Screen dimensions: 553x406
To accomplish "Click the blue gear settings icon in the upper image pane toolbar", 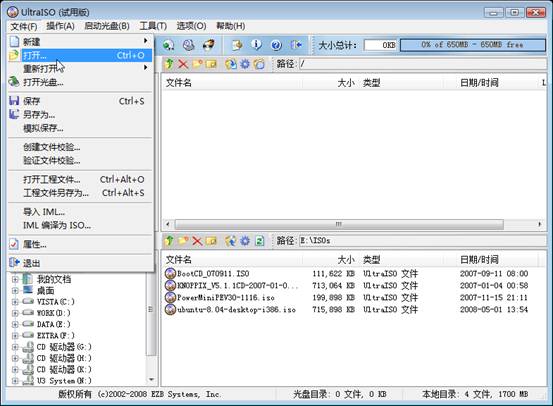I will tap(245, 64).
